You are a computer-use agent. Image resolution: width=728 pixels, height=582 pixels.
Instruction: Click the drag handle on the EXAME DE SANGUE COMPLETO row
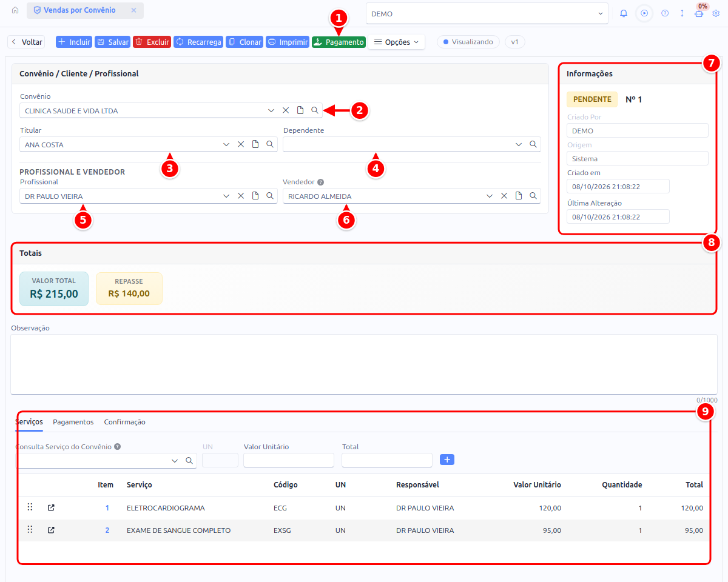(x=30, y=530)
